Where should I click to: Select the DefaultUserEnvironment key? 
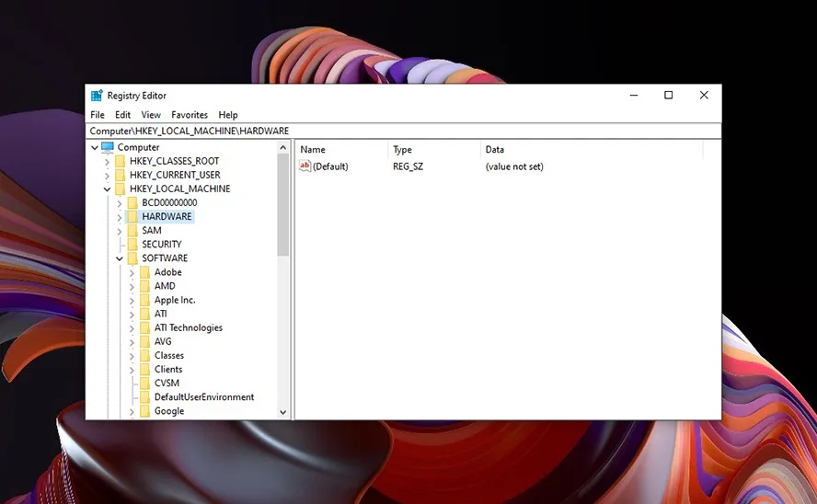[x=204, y=397]
